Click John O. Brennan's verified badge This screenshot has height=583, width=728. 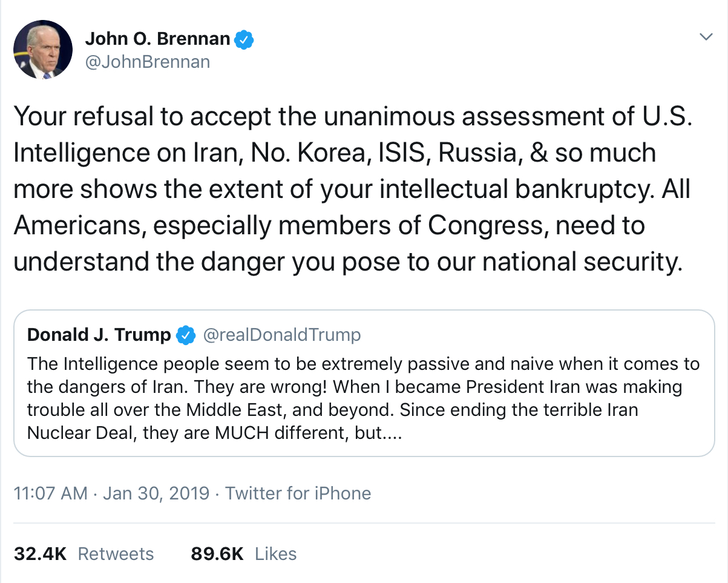coord(244,39)
